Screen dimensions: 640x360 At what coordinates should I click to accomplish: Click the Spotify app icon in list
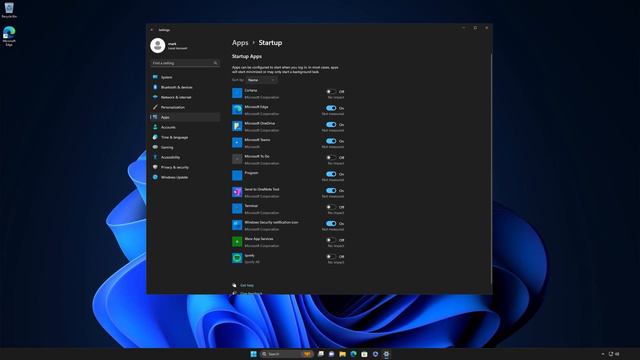click(237, 258)
